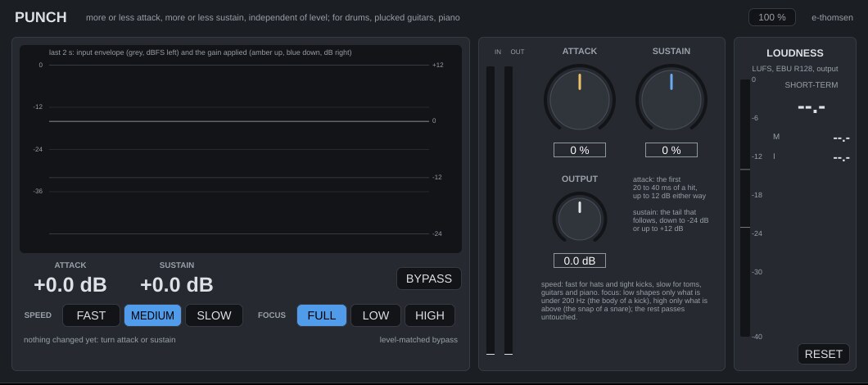Image resolution: width=868 pixels, height=385 pixels.
Task: Click the SPEED label
Action: click(38, 315)
